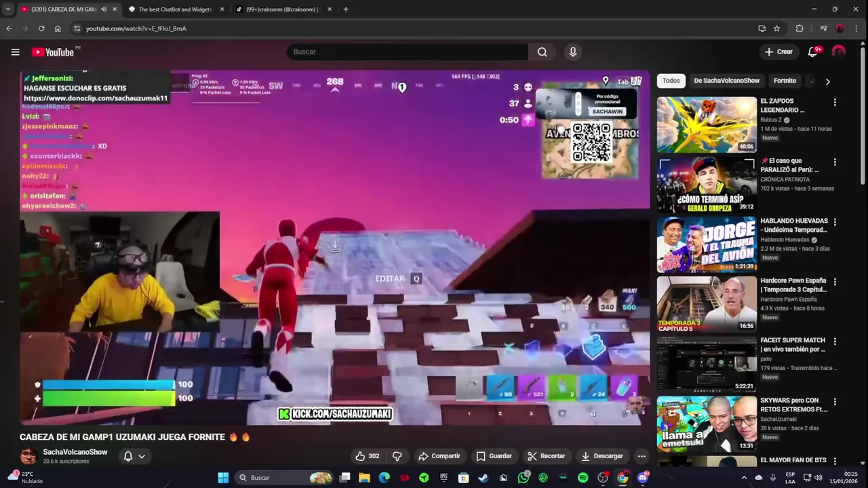Viewport: 868px width, 488px height.
Task: Click the video title CABEZA DE MI GAMP1
Action: [x=135, y=437]
